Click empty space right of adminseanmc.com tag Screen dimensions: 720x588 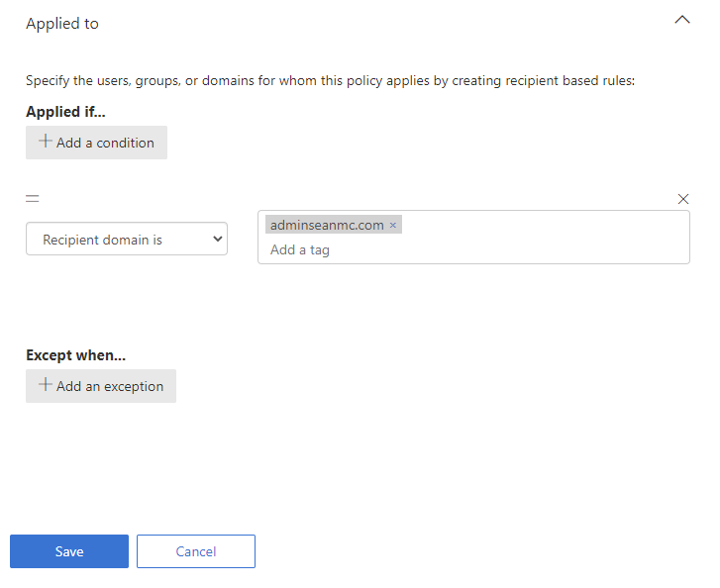545,226
